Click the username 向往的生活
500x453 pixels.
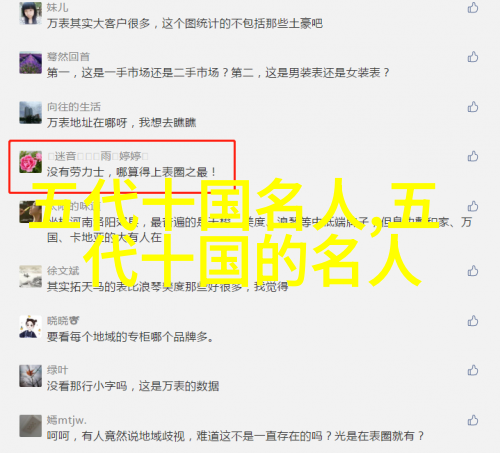pyautogui.click(x=74, y=107)
